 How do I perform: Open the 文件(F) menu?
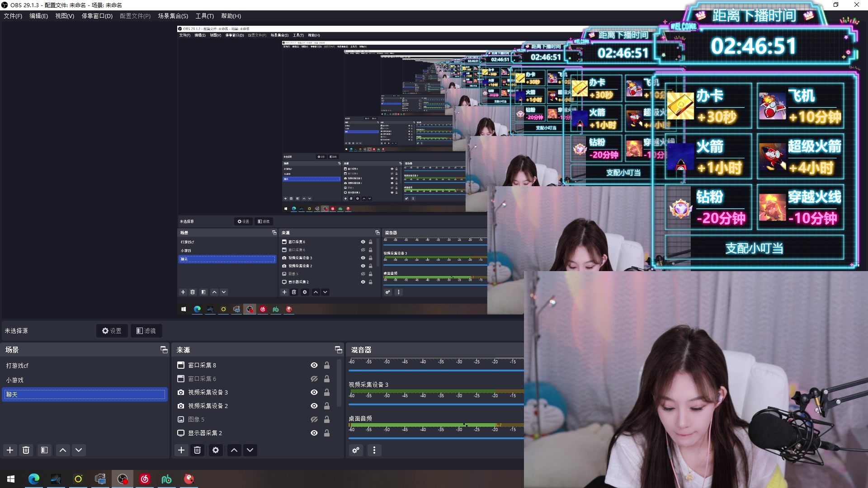(x=13, y=16)
